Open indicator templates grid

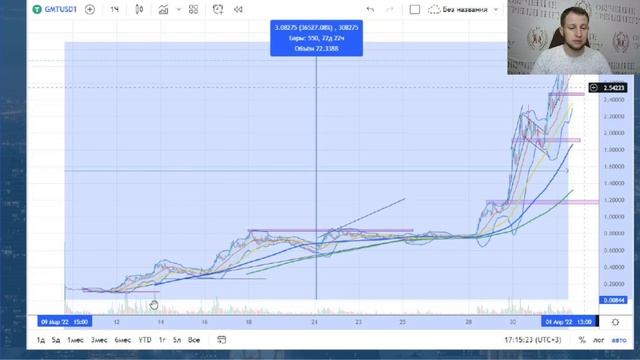[193, 9]
